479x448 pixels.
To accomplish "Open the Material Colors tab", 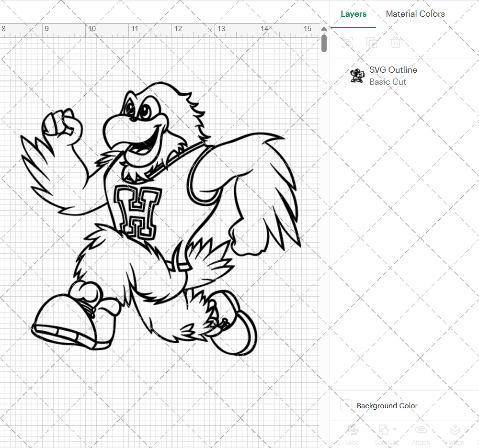I will click(x=415, y=14).
